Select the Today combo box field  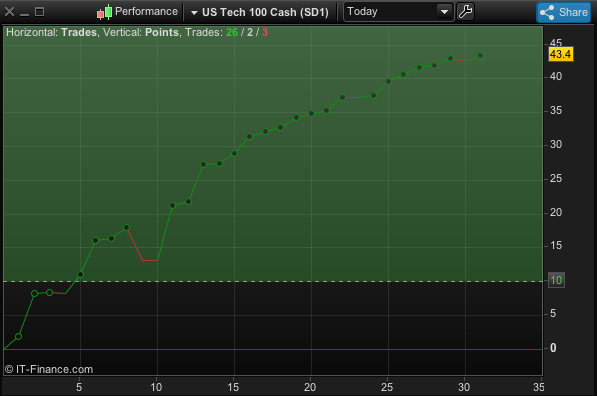click(x=398, y=12)
